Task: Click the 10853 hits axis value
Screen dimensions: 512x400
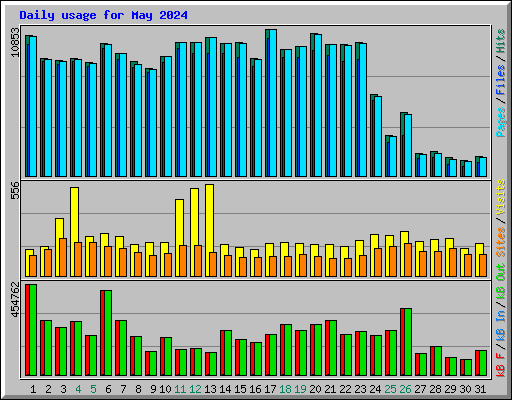Action: 15,42
